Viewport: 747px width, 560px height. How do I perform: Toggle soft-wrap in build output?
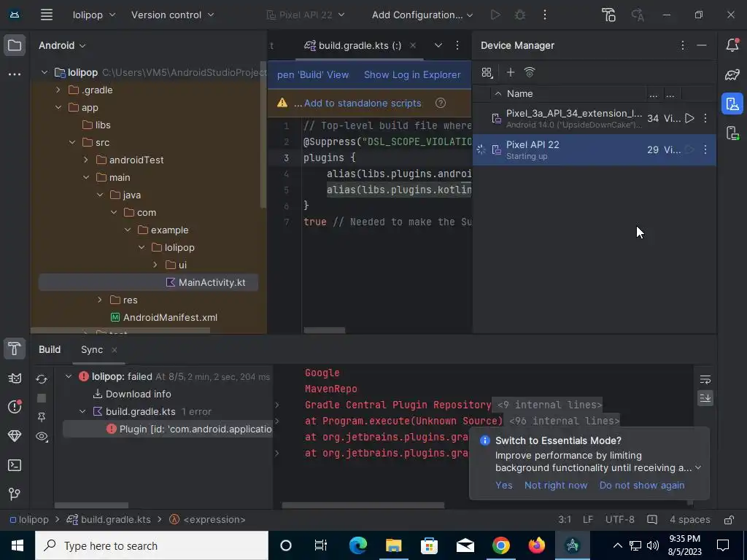705,379
